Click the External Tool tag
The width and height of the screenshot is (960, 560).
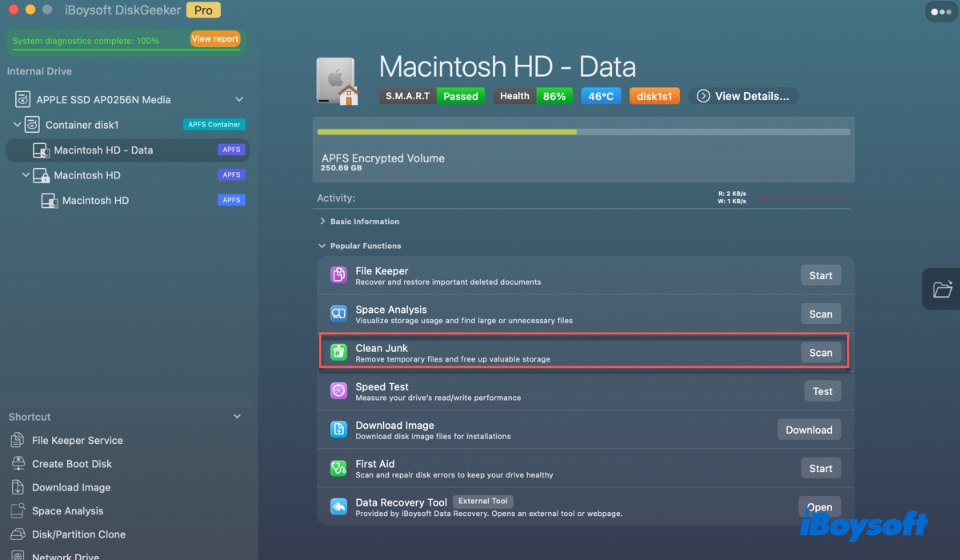483,502
